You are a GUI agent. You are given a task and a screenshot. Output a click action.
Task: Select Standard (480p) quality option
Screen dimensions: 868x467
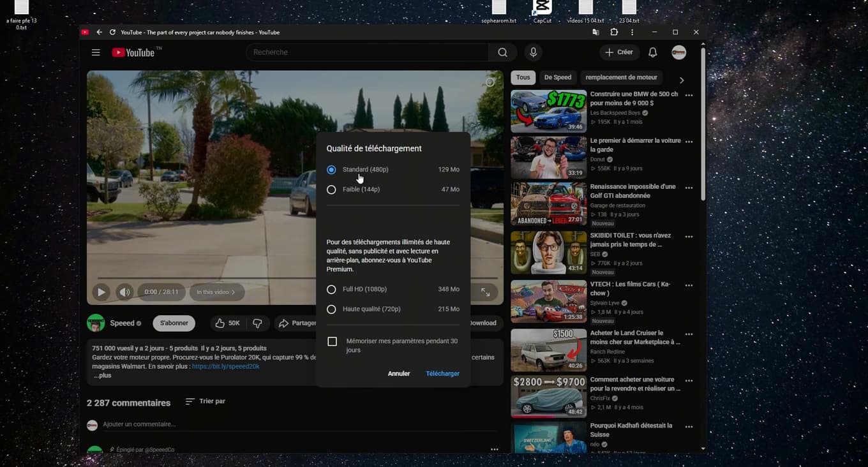point(331,170)
